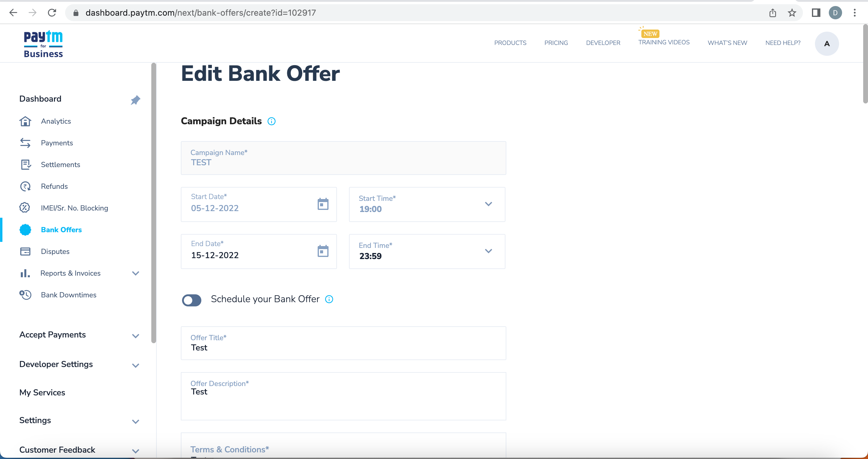Expand the Reports & Invoices submenu

point(135,273)
